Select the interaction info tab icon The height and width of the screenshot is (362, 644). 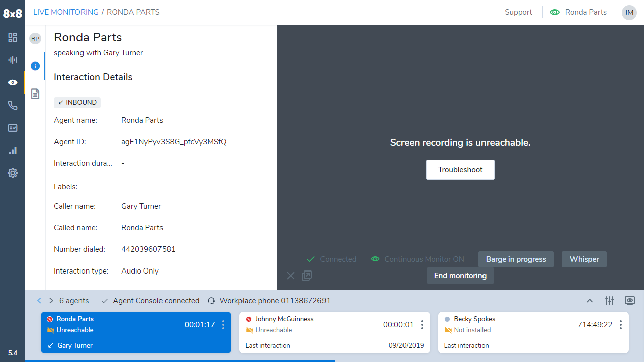pyautogui.click(x=35, y=66)
